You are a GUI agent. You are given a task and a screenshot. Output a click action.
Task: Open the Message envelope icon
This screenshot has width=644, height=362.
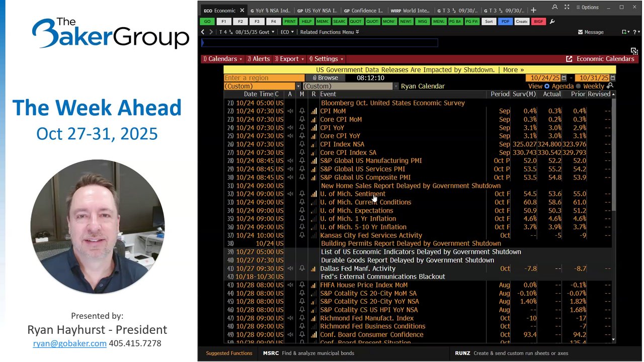tap(580, 32)
